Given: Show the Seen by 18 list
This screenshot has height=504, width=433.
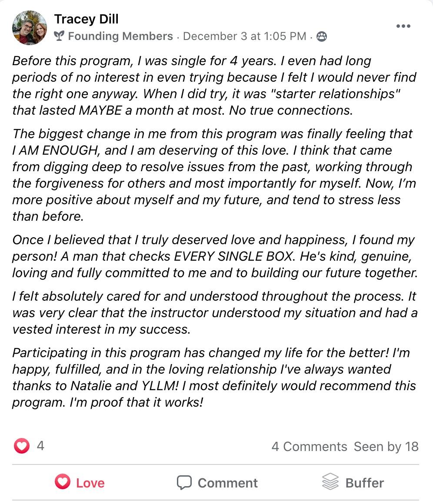Looking at the screenshot, I should 386,447.
